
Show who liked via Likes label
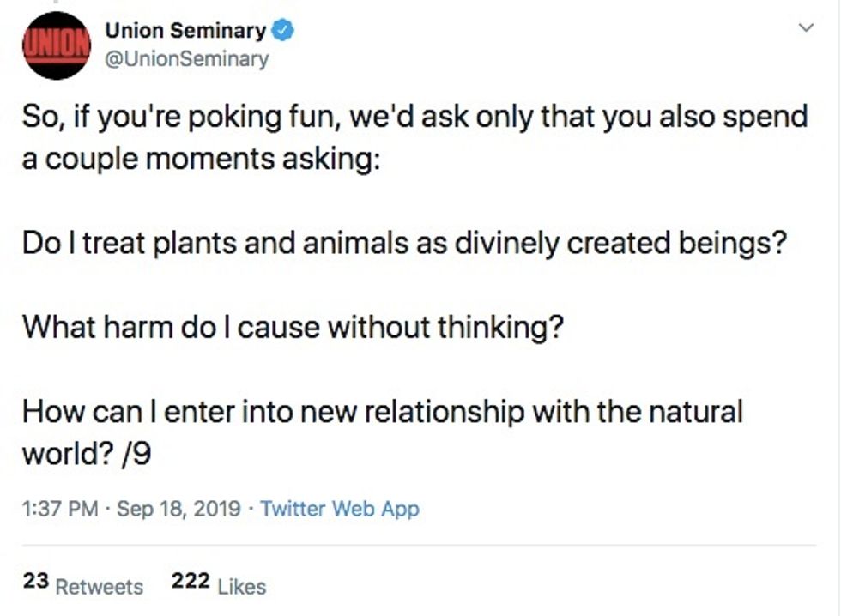click(242, 587)
